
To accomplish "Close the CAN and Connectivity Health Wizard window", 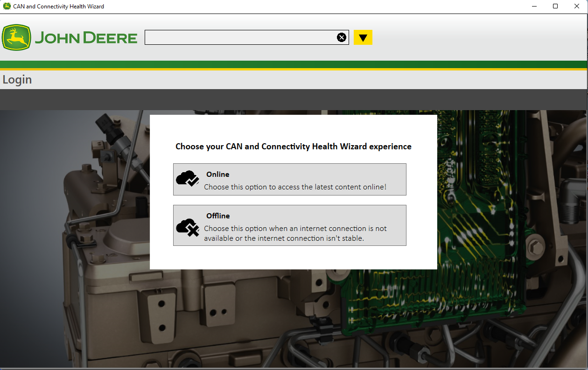I will click(x=577, y=7).
